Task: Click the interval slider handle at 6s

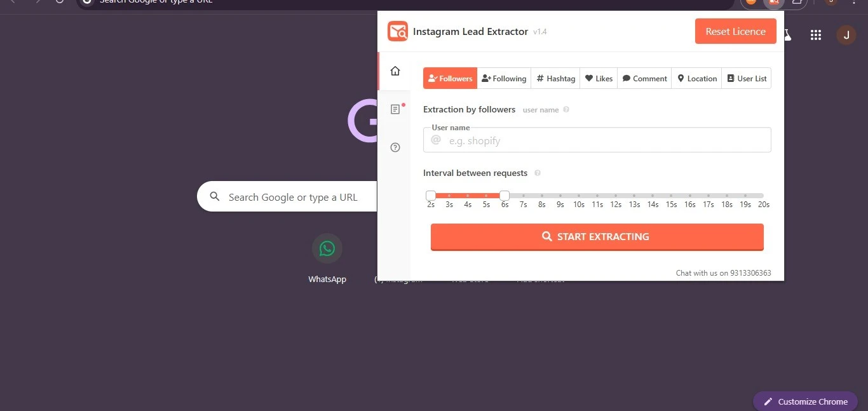Action: click(x=505, y=196)
